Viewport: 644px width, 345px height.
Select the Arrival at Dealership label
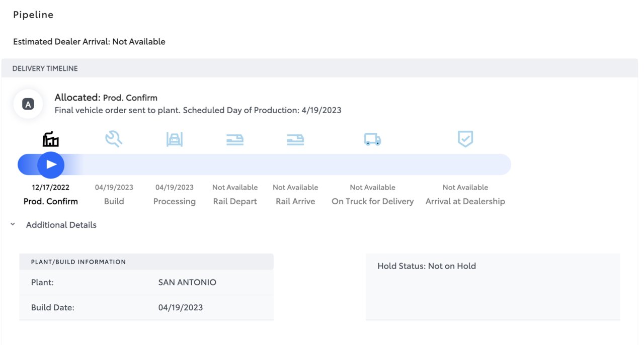tap(465, 201)
